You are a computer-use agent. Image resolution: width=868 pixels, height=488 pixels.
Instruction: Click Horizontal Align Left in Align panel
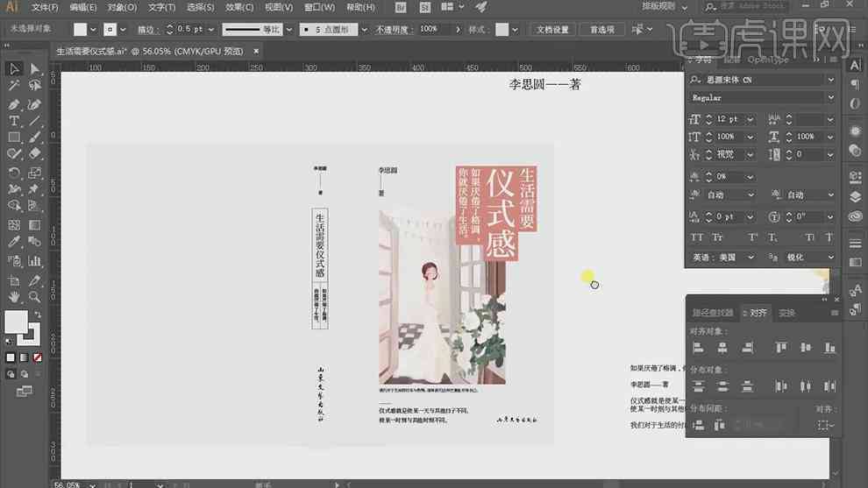698,348
